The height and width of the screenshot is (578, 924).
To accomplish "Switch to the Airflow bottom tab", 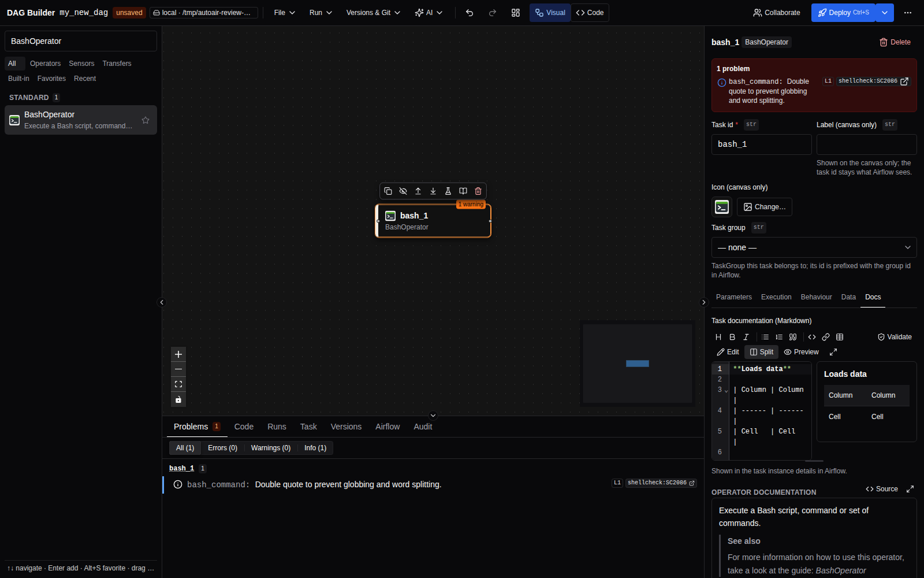I will click(388, 427).
